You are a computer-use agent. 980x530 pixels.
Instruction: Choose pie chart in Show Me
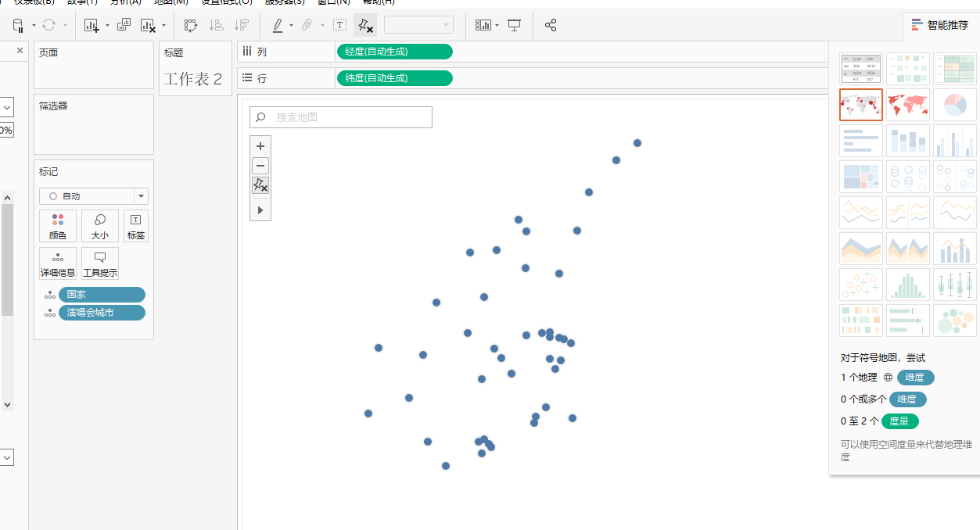(x=955, y=105)
